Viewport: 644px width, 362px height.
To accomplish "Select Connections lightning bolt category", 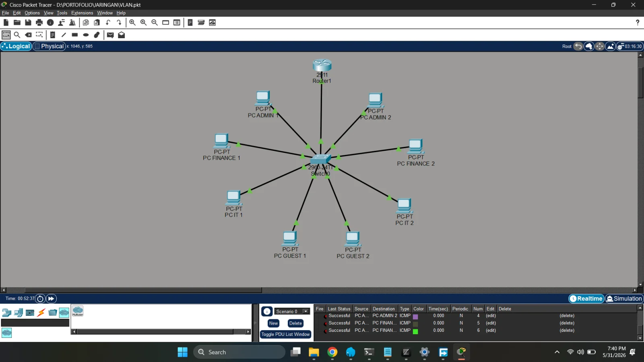I will [41, 313].
